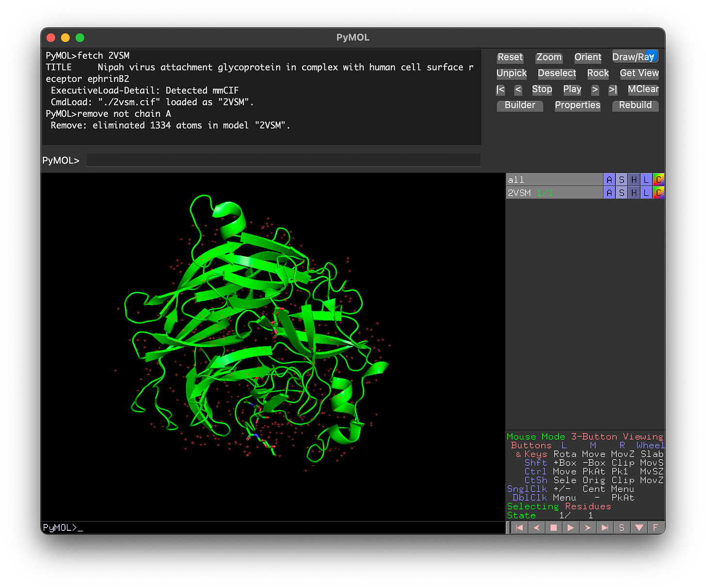Click the Orient button

[x=588, y=57]
